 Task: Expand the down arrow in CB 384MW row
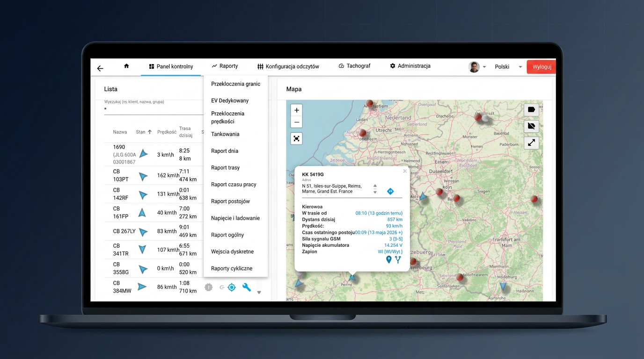(x=259, y=293)
